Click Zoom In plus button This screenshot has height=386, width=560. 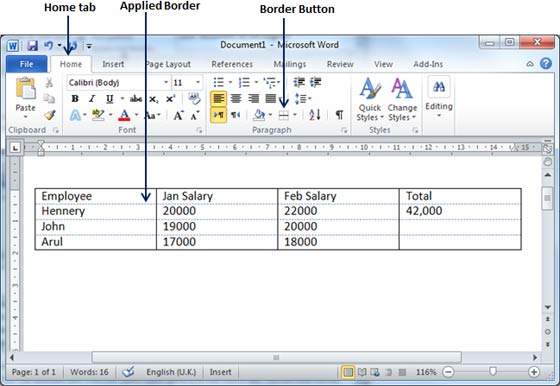[x=534, y=372]
